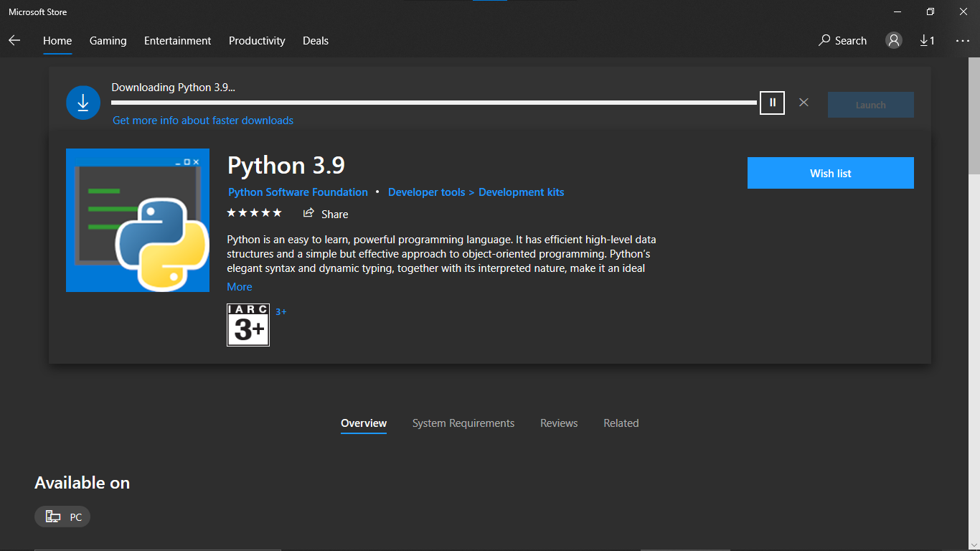Add Python 3.9 to Wish list

click(830, 173)
